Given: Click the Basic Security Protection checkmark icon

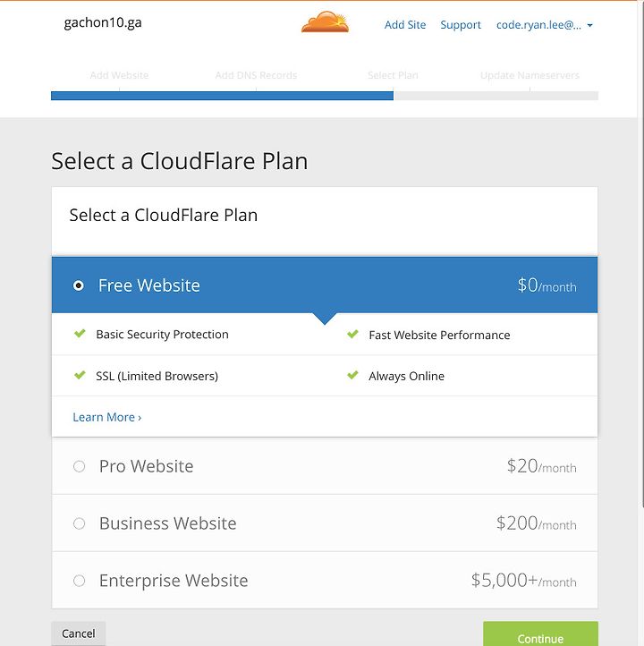Looking at the screenshot, I should 80,334.
